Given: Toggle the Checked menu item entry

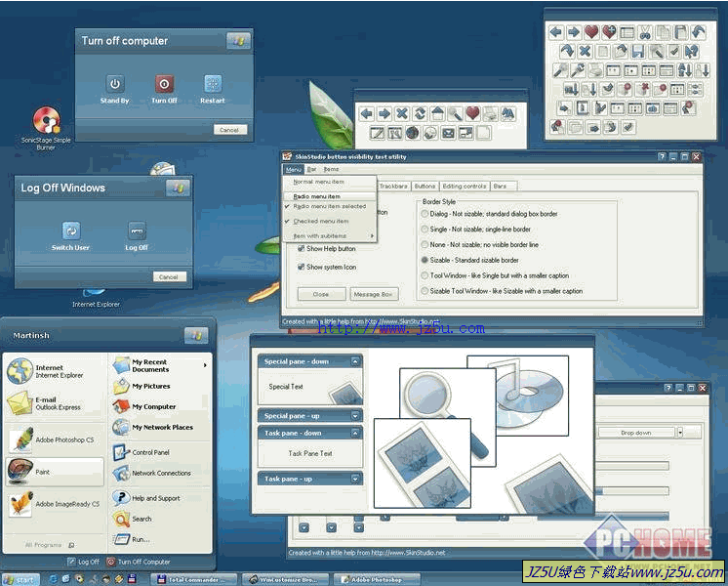Looking at the screenshot, I should click(x=330, y=221).
